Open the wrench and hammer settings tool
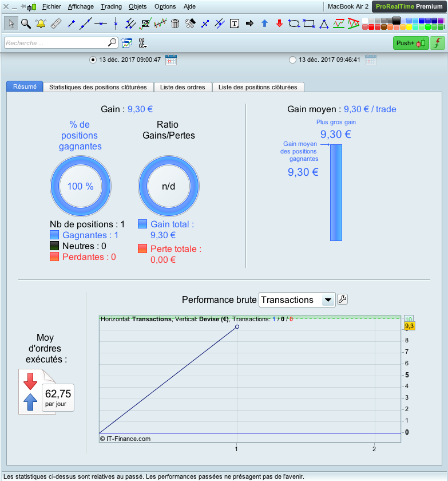The height and width of the screenshot is (481, 448). (x=190, y=23)
